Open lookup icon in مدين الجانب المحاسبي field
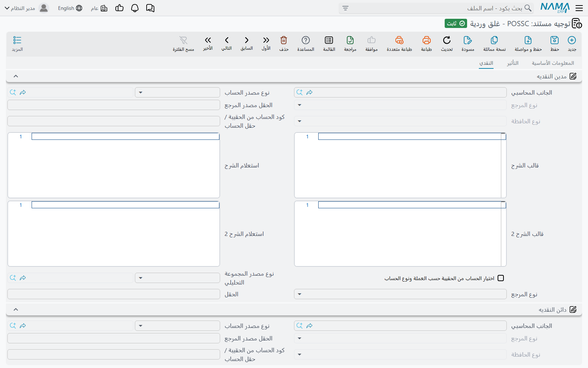The width and height of the screenshot is (588, 368). point(300,92)
